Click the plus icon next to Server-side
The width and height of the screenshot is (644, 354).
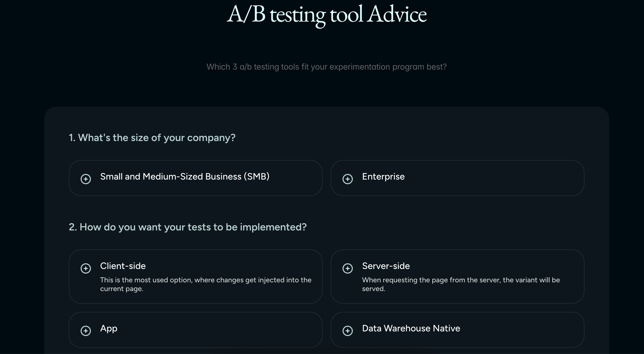click(348, 268)
